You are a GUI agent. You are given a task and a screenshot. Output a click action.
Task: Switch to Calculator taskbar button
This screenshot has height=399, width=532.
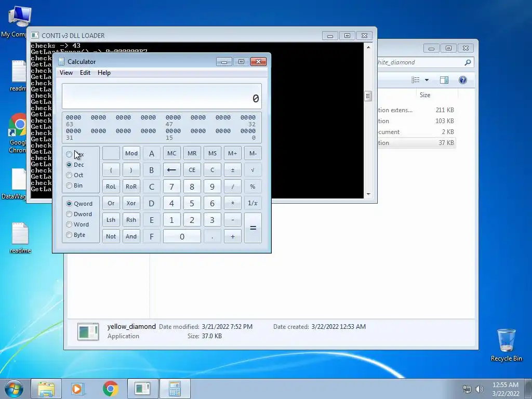tap(175, 389)
